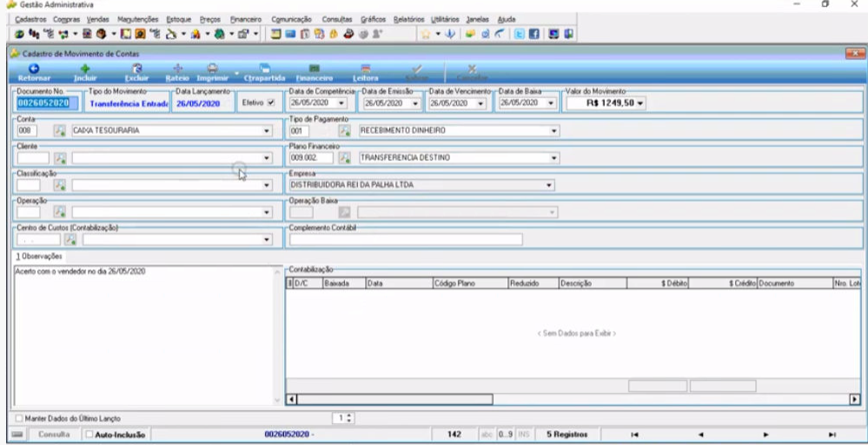
Task: Expand the Classificação dropdown
Action: [267, 185]
